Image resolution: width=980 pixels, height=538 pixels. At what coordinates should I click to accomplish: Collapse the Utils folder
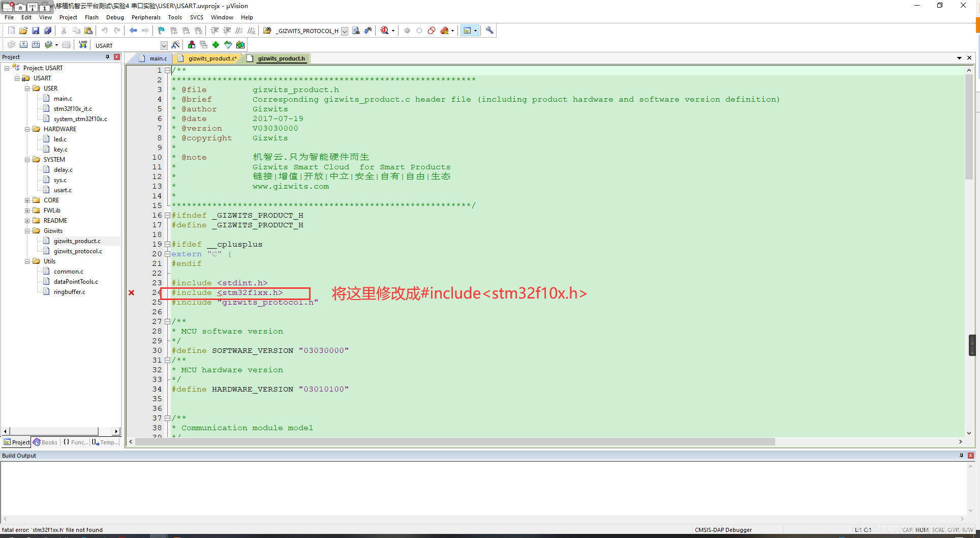[27, 261]
